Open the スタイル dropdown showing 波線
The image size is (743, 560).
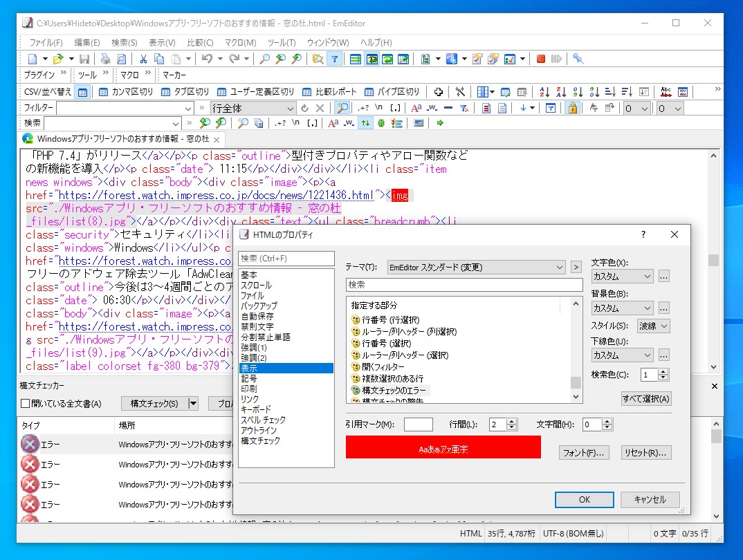[664, 326]
